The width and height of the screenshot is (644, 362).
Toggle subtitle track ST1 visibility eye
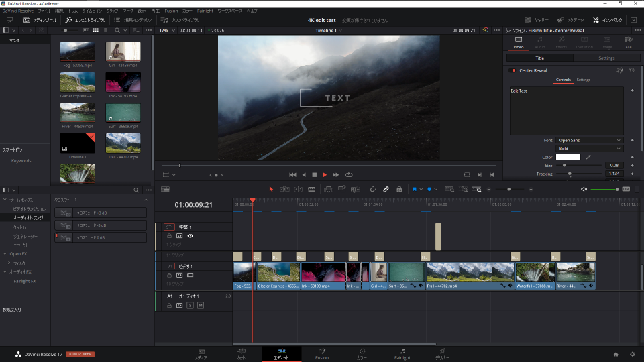(190, 236)
